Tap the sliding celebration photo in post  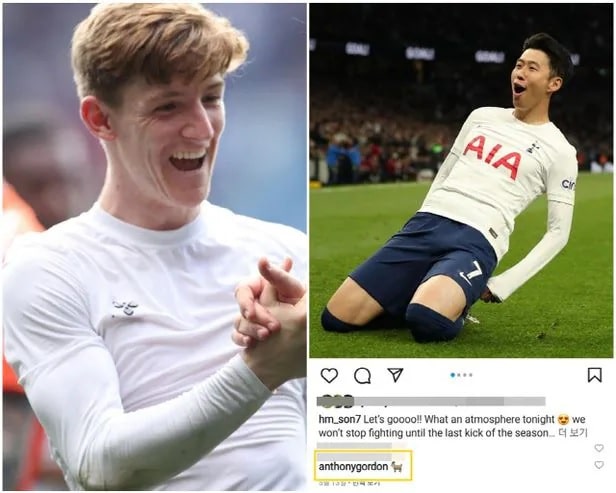click(461, 181)
